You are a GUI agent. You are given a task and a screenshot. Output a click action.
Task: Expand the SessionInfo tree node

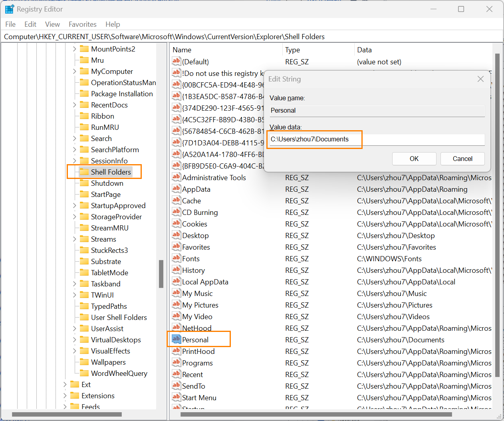click(75, 161)
